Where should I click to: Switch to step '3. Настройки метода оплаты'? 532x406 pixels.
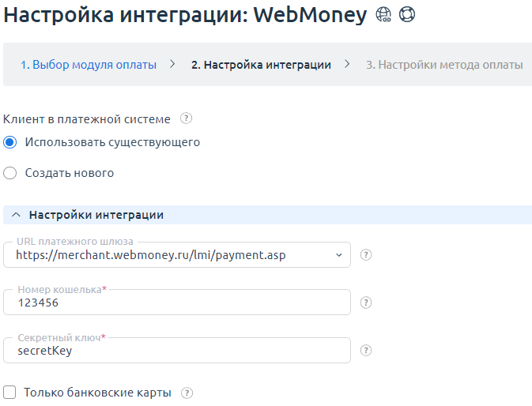pos(443,65)
